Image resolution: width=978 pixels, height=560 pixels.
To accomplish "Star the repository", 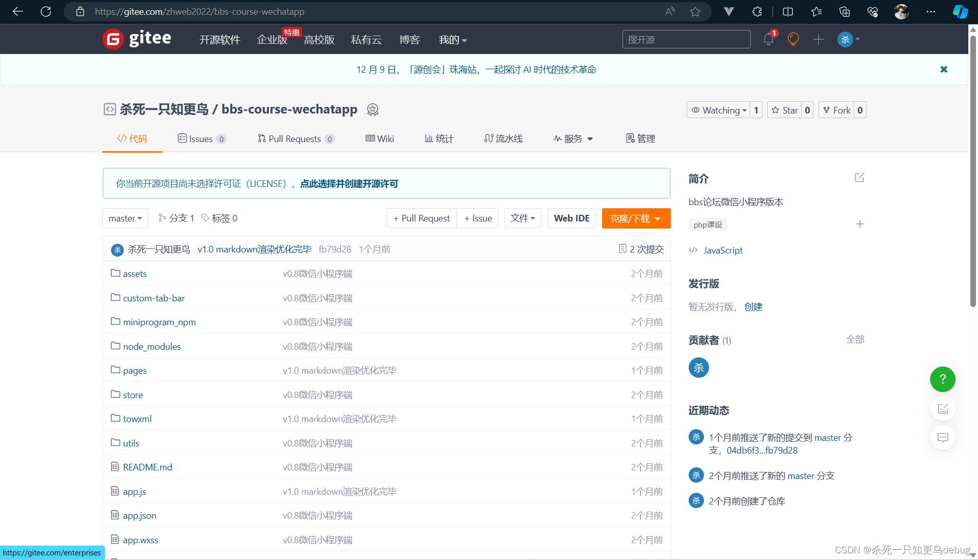I will [x=784, y=110].
